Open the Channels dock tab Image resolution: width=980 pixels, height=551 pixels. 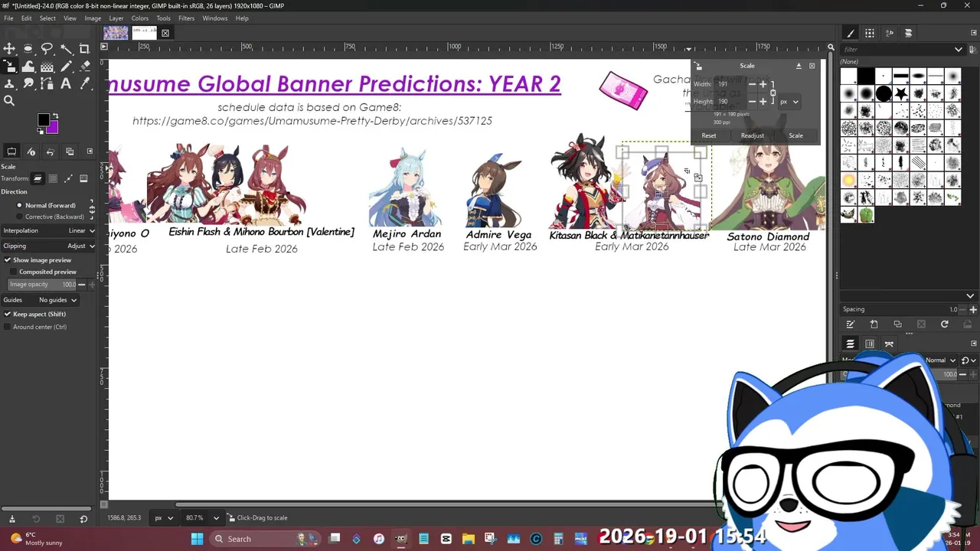click(870, 344)
